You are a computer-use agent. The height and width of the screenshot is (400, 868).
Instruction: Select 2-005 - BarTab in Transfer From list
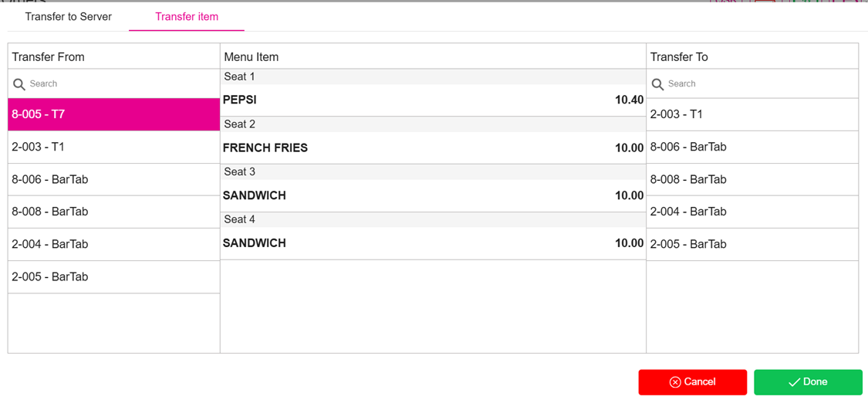coord(113,276)
